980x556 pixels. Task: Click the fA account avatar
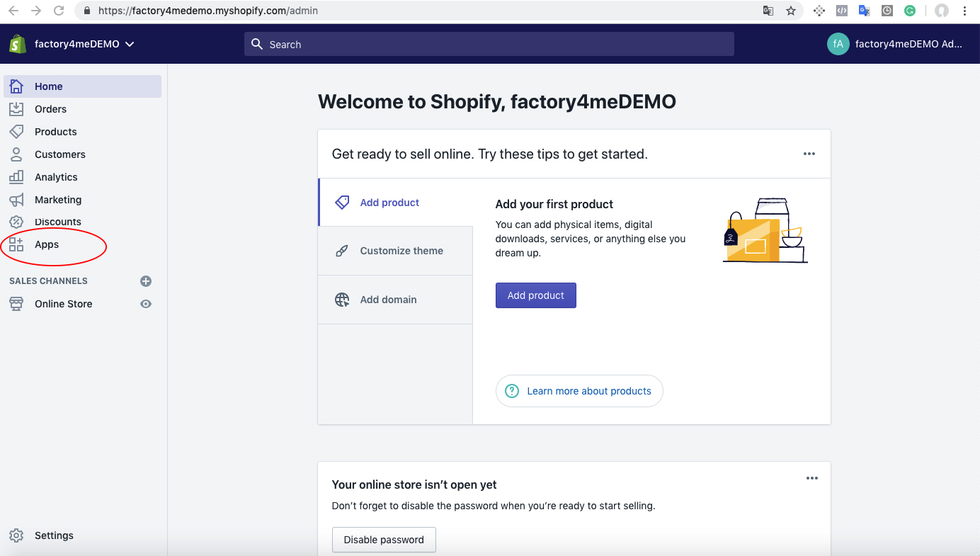click(838, 44)
